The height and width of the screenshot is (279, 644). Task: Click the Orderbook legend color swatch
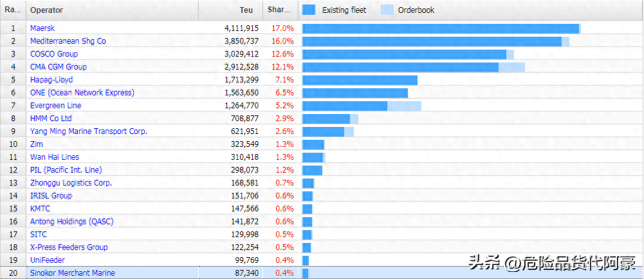pyautogui.click(x=387, y=10)
